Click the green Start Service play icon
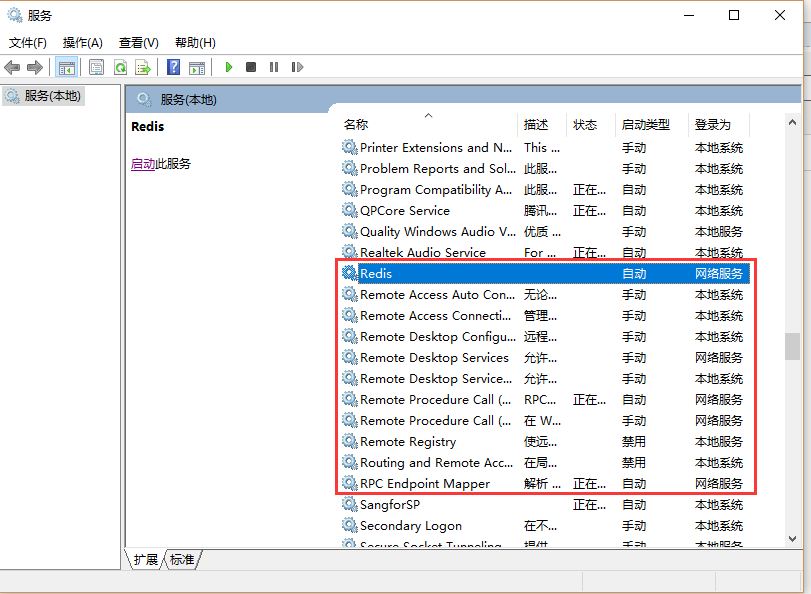811x594 pixels. click(229, 67)
